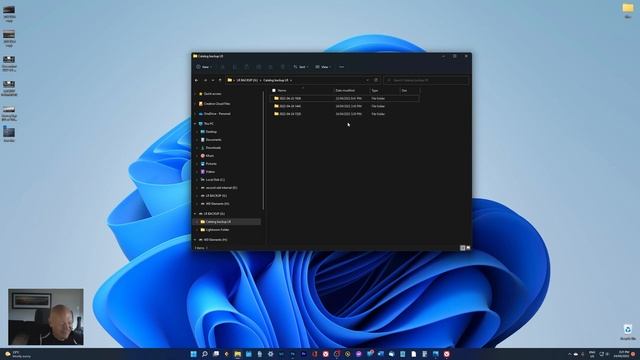
Task: Open the weather widget on taskbar
Action: tap(18, 354)
